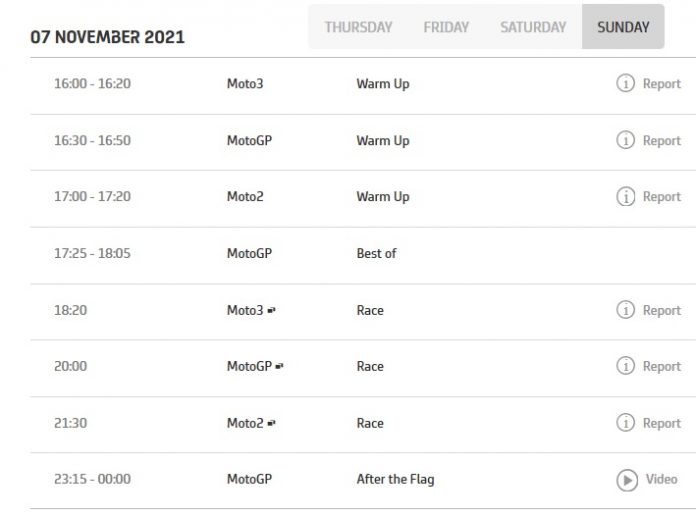696x517 pixels.
Task: Click the info icon for MotoGP Race
Action: tap(625, 366)
